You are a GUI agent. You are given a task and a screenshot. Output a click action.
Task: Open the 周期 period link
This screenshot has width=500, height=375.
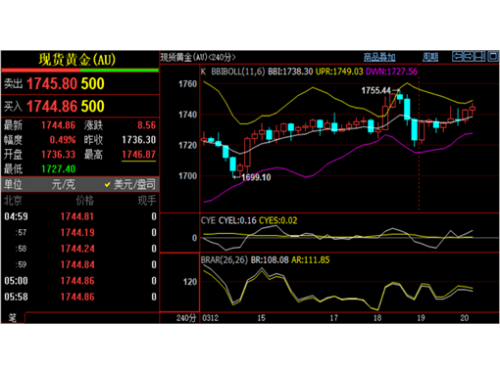(430, 57)
